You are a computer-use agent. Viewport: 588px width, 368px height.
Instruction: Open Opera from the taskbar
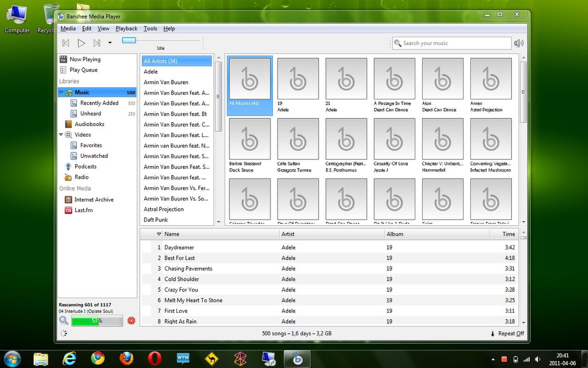(x=155, y=358)
